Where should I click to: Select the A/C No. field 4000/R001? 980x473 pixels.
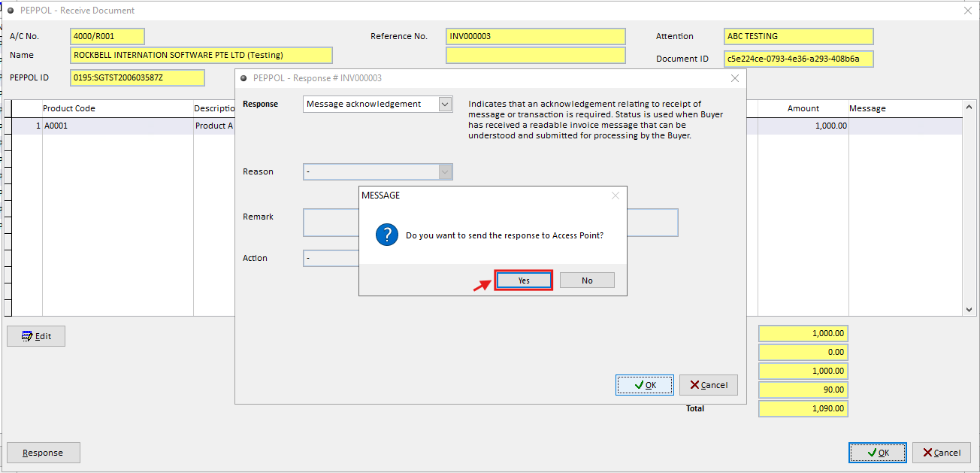107,36
